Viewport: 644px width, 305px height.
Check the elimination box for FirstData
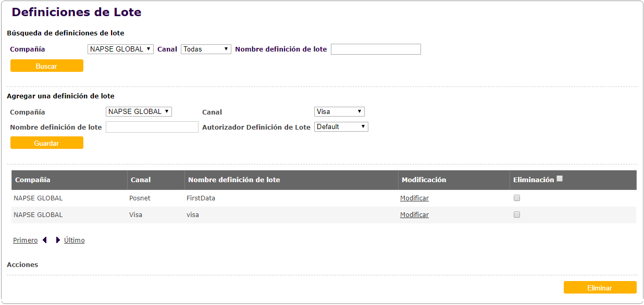coord(517,198)
